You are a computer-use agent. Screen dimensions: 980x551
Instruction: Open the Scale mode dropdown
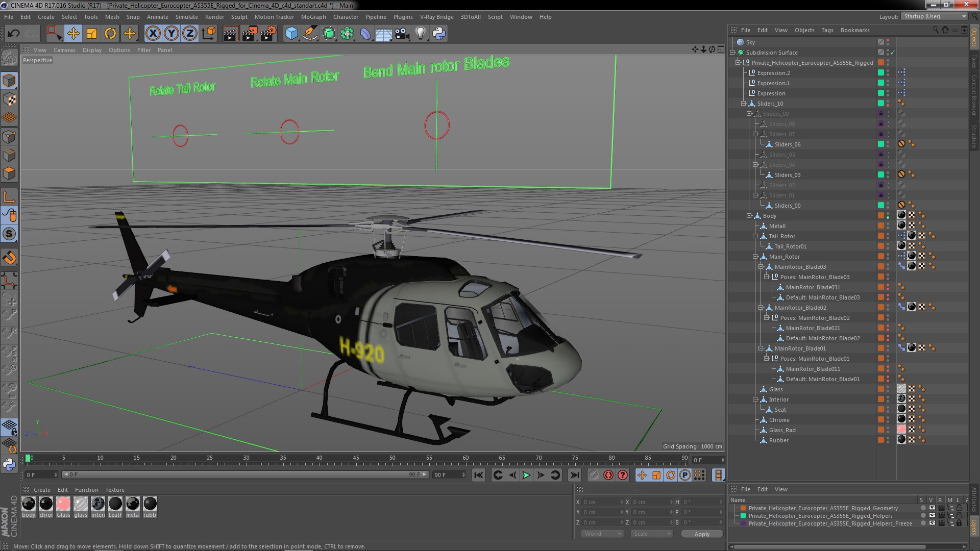tap(652, 534)
